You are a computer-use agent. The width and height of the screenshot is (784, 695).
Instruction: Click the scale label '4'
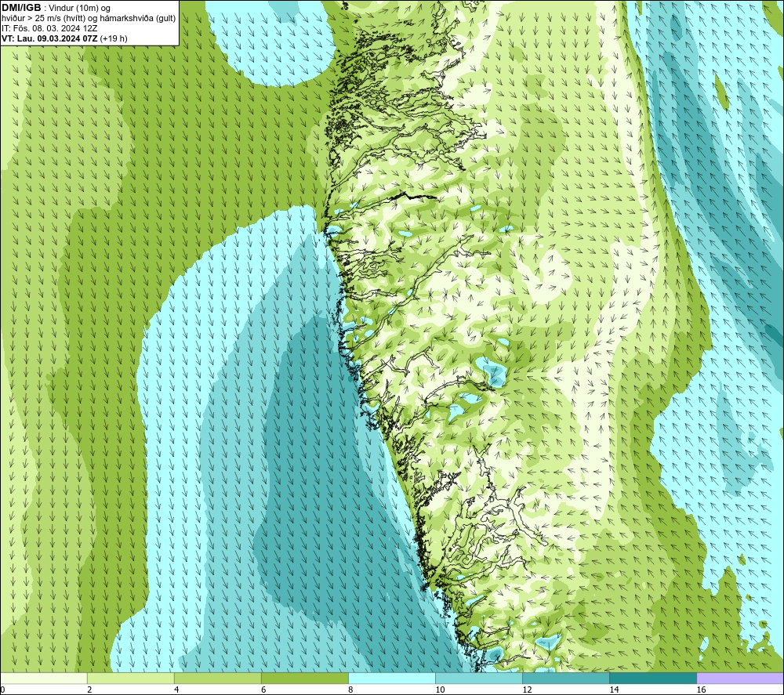point(176,690)
